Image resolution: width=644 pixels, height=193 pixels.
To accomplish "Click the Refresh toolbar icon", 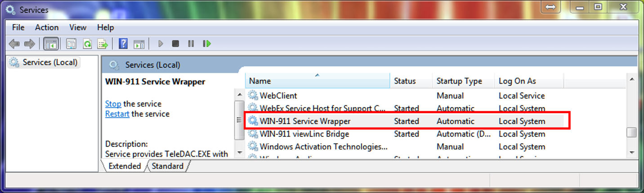I will (87, 44).
